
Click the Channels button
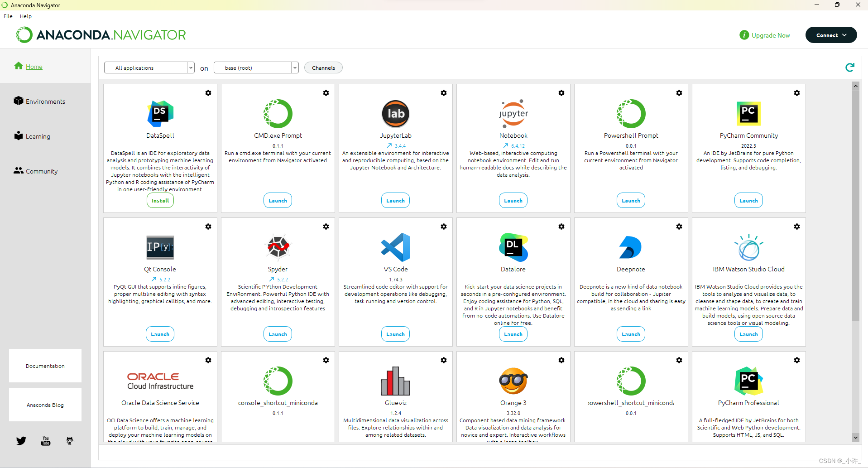(x=323, y=68)
